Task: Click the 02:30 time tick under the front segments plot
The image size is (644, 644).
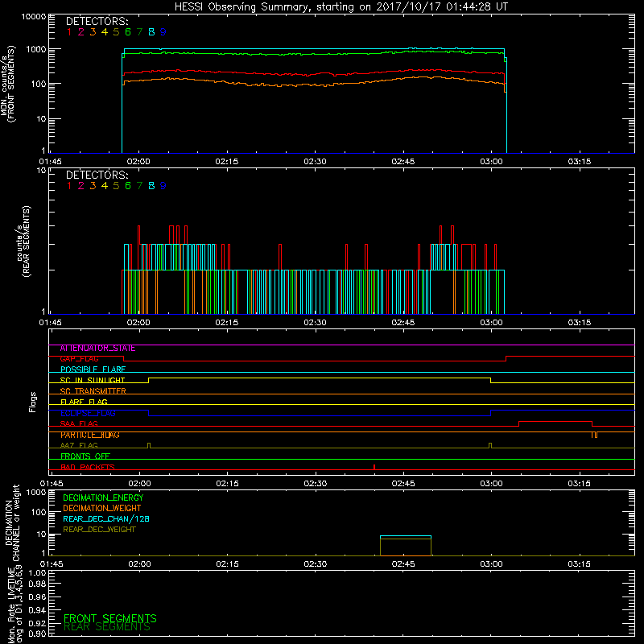Action: click(315, 162)
